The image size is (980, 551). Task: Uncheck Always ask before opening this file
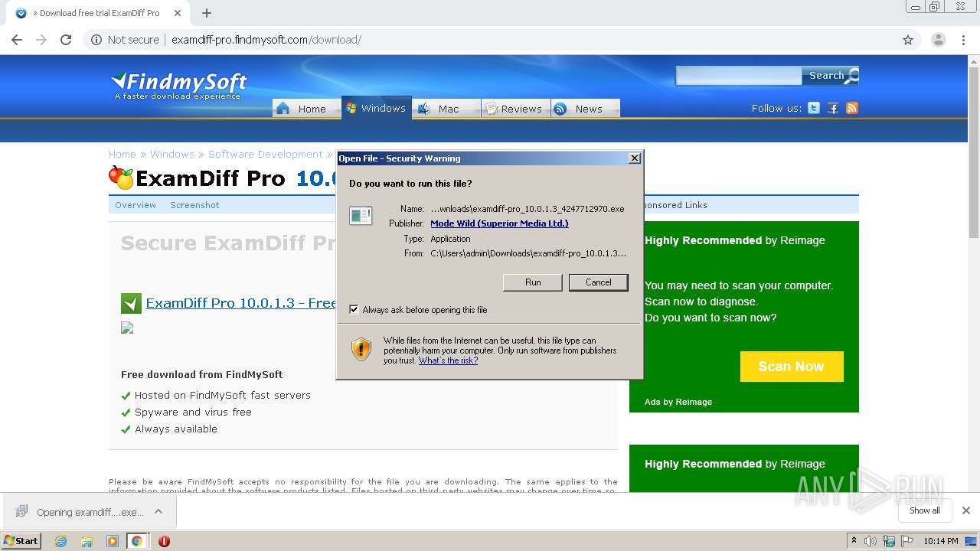click(x=354, y=310)
